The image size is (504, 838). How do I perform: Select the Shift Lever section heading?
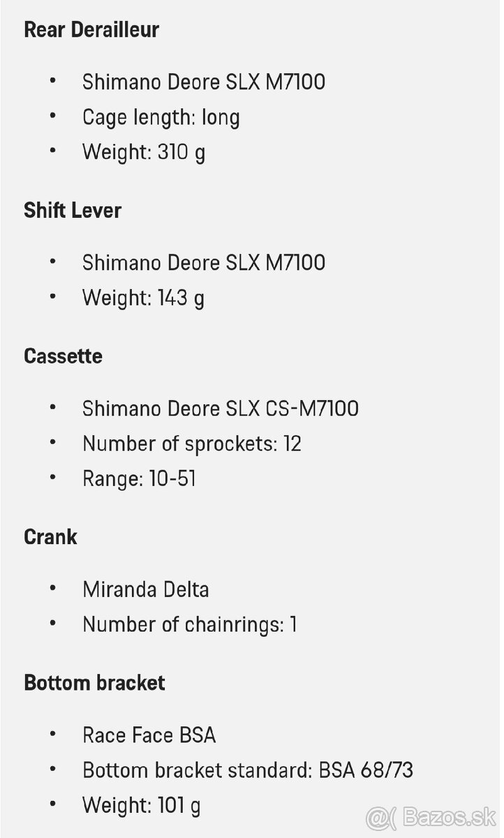pos(73,211)
